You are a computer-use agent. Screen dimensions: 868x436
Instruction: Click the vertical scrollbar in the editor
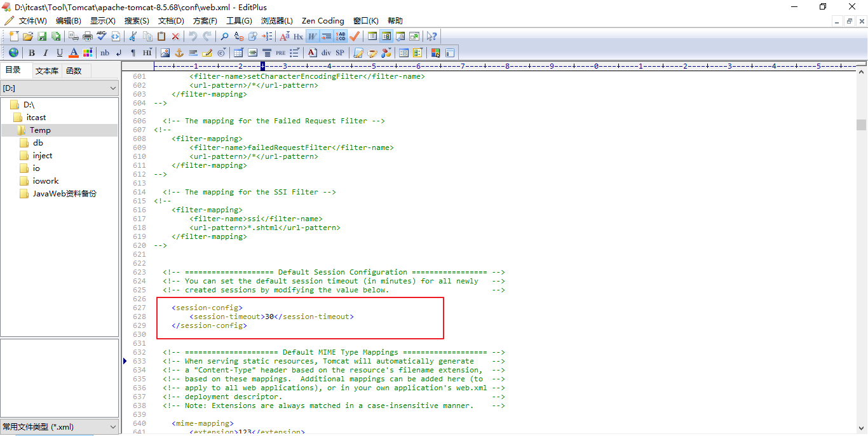[x=861, y=254]
